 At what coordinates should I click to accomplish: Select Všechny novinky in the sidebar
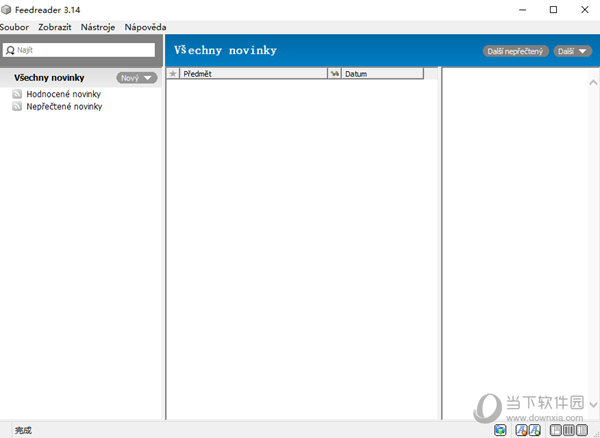click(x=49, y=78)
